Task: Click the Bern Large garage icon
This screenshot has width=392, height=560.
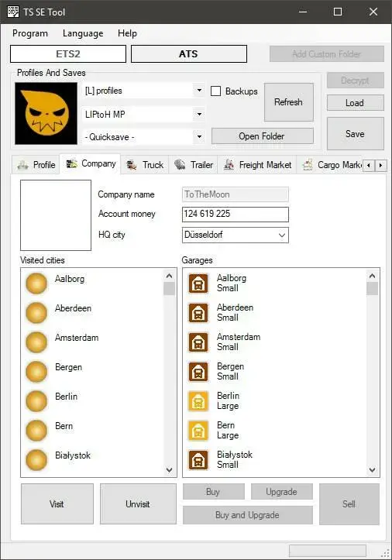Action: tap(198, 431)
